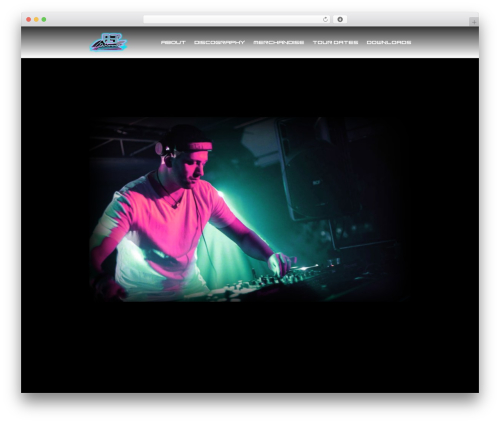Click the DJ hero photo
Viewport: 500px width, 423px height.
[247, 209]
